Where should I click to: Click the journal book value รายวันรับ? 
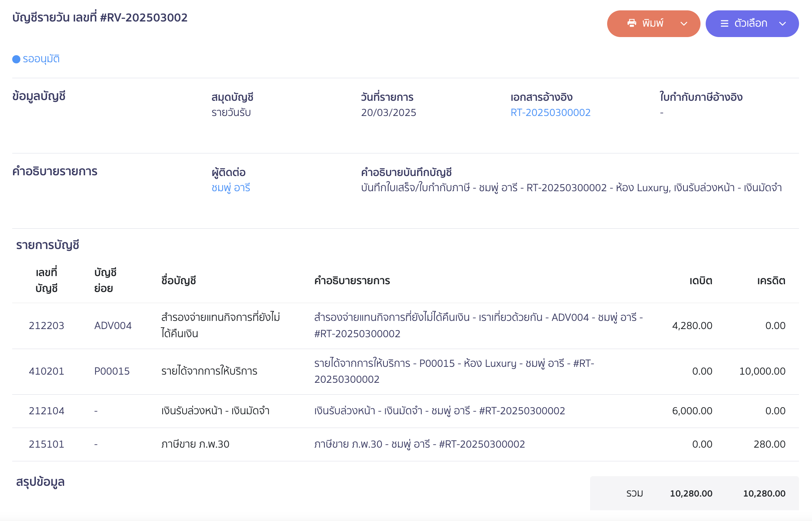[x=231, y=113]
